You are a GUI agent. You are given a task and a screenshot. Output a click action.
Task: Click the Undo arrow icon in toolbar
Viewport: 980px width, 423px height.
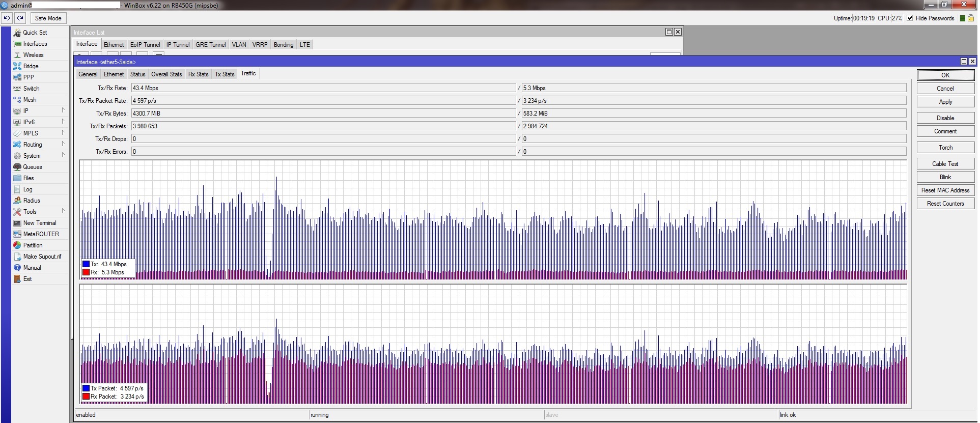point(7,18)
